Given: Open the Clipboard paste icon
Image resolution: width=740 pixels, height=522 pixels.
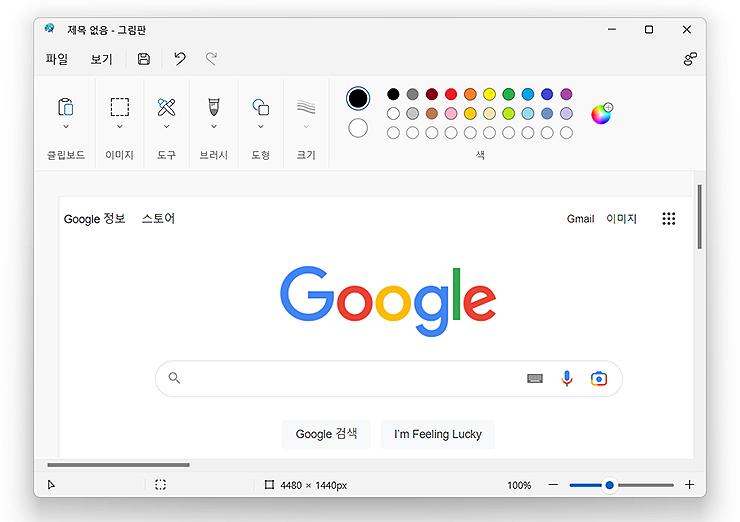Looking at the screenshot, I should (66, 107).
